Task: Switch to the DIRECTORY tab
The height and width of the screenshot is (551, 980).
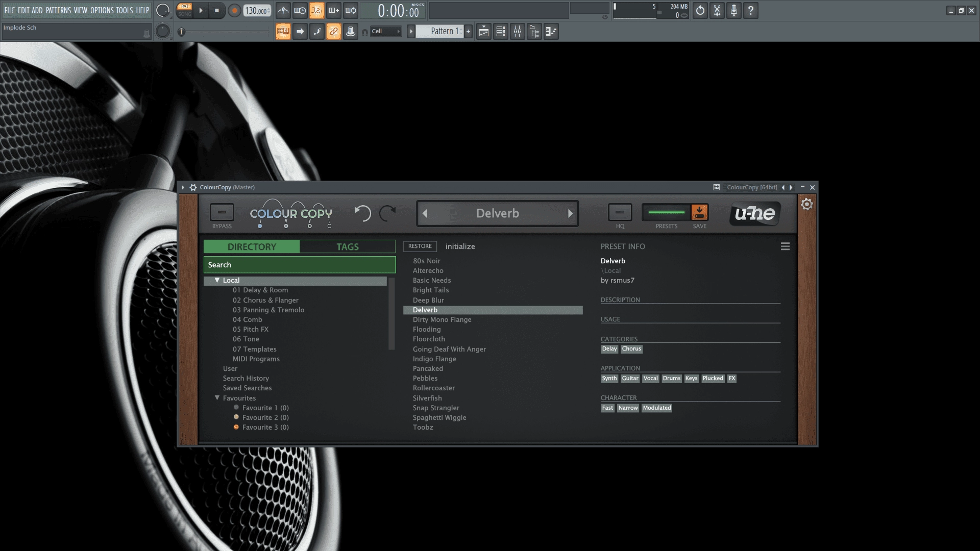Action: point(252,246)
